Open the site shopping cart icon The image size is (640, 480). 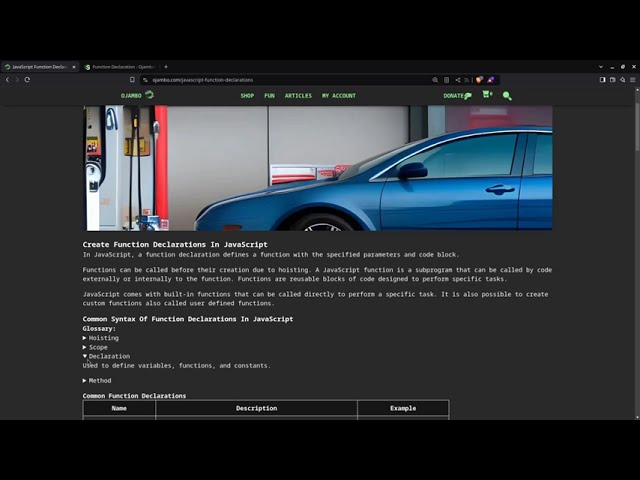[487, 94]
